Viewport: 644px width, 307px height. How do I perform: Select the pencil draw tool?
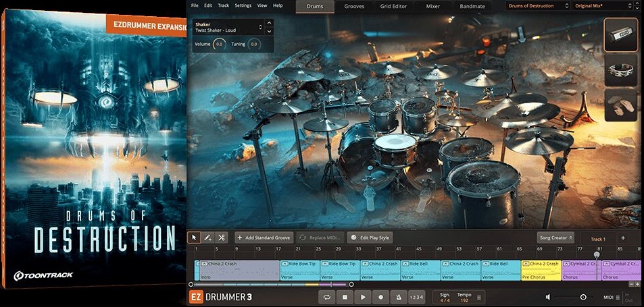(x=208, y=238)
